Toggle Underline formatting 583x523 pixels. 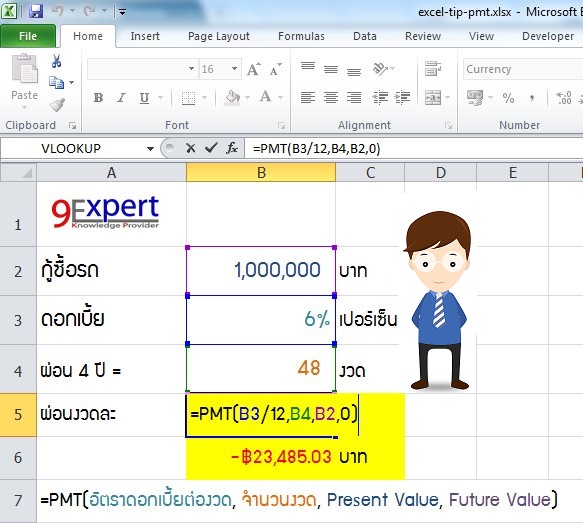click(x=144, y=98)
